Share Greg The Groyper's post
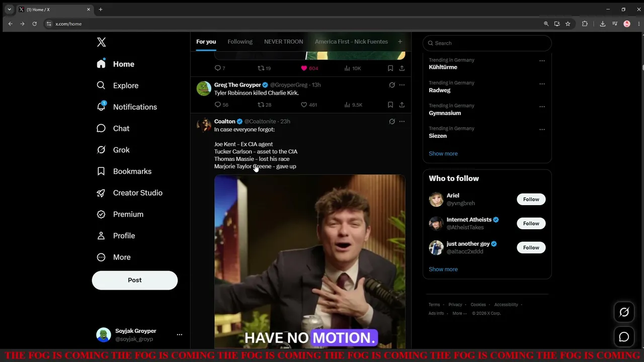Image resolution: width=644 pixels, height=362 pixels. (401, 105)
